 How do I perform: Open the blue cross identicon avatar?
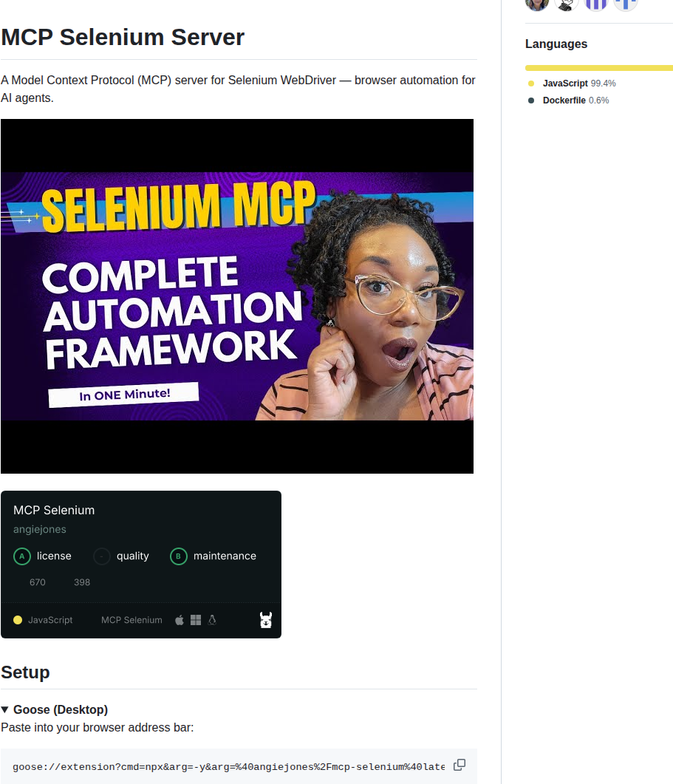coord(626,2)
